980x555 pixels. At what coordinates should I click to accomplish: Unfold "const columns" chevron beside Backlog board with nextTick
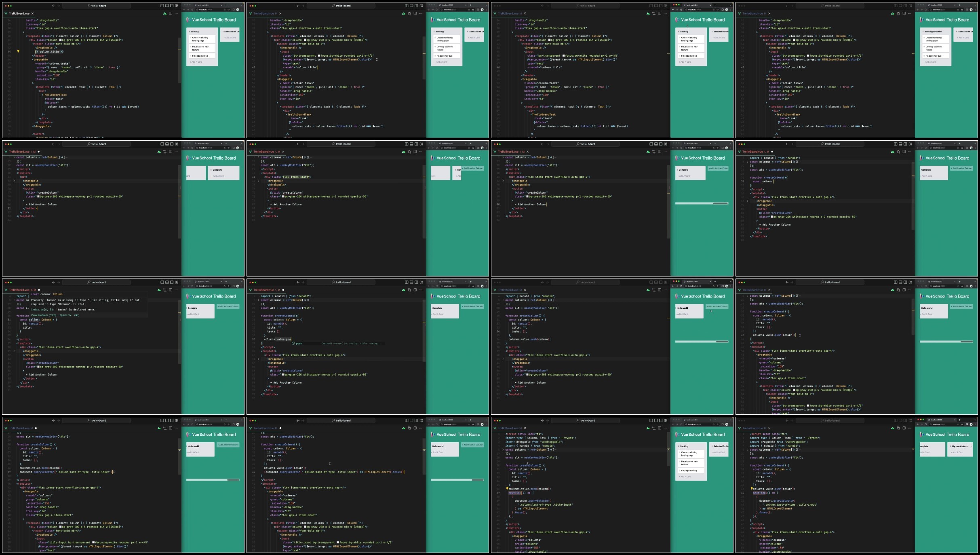click(503, 449)
